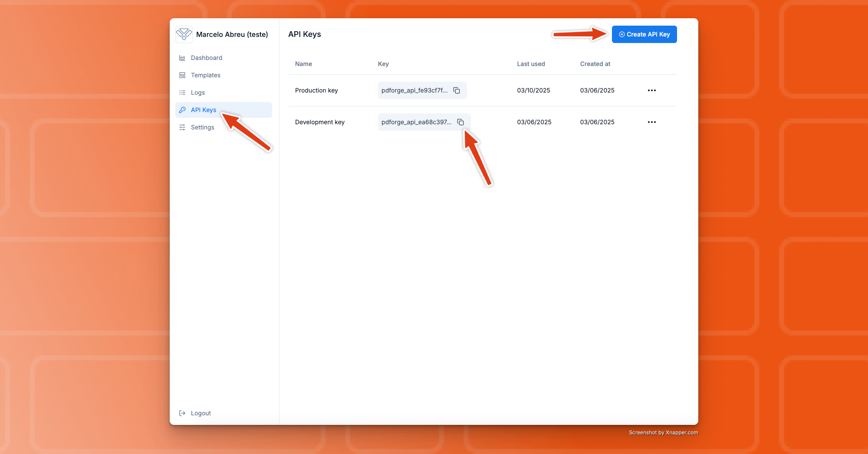This screenshot has width=868, height=454.
Task: Click the Settings sliders icon in sidebar
Action: tap(182, 127)
